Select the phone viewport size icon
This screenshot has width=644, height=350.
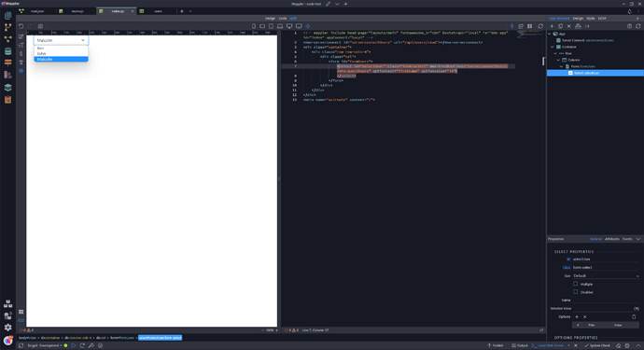(x=254, y=26)
